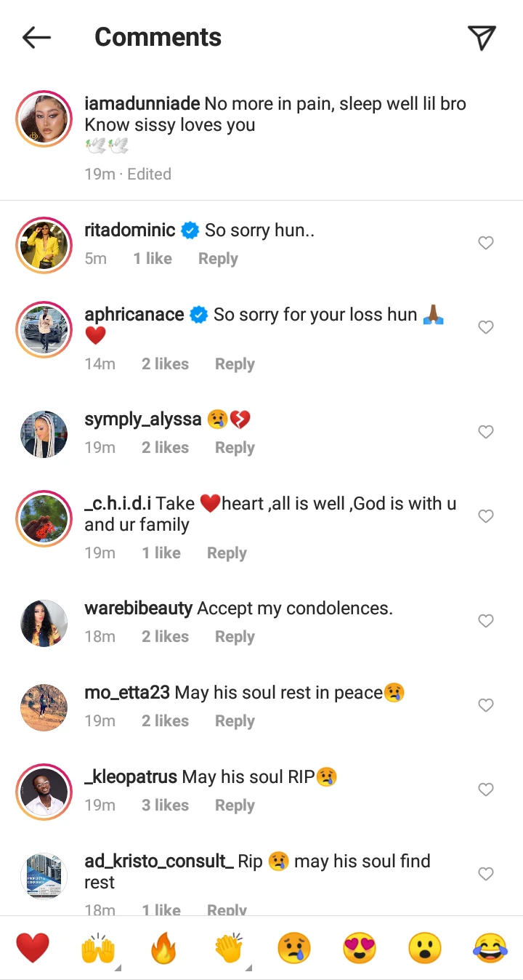Go back using the arrow icon

36,38
